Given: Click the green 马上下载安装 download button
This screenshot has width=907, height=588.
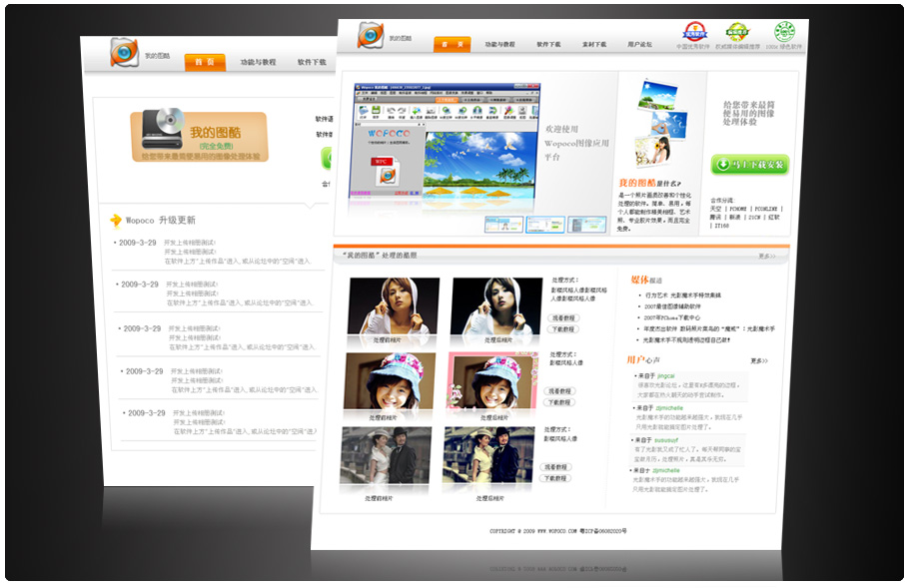Looking at the screenshot, I should tap(749, 165).
